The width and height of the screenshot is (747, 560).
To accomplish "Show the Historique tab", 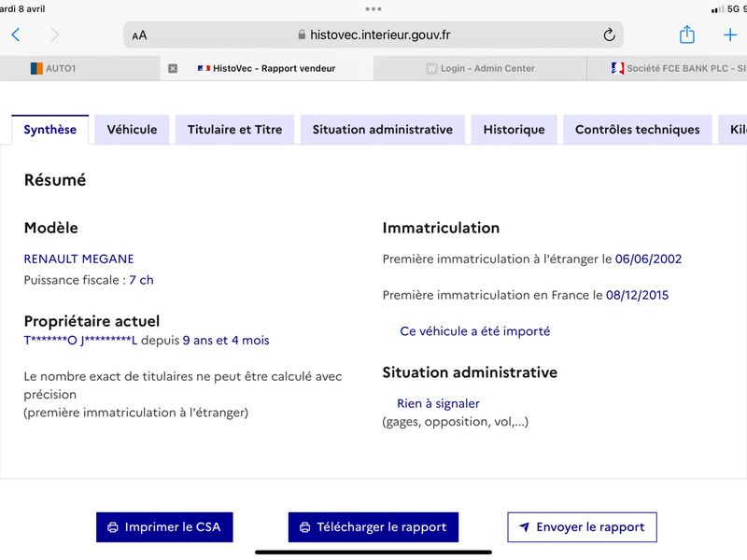I will pyautogui.click(x=514, y=130).
